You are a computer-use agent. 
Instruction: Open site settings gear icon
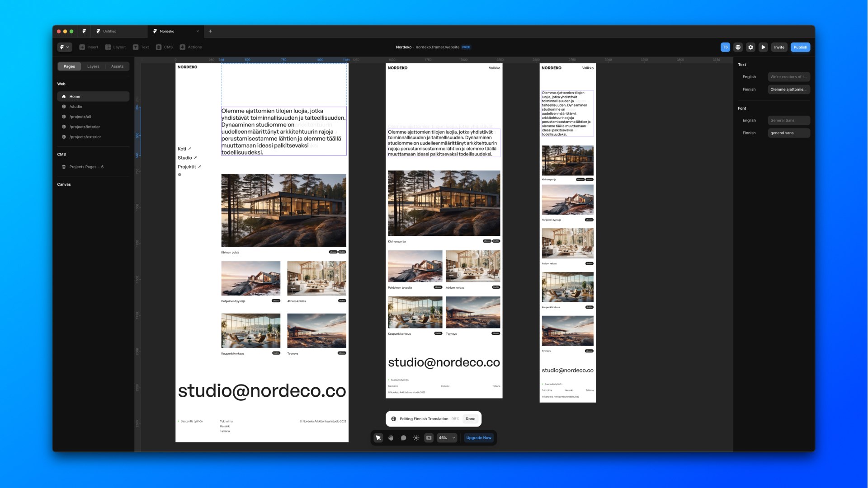(x=750, y=47)
